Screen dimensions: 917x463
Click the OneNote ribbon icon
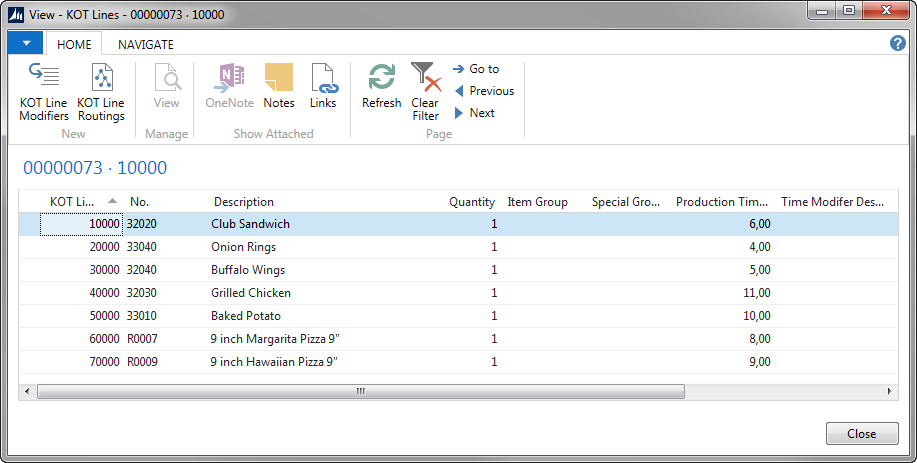pyautogui.click(x=229, y=87)
